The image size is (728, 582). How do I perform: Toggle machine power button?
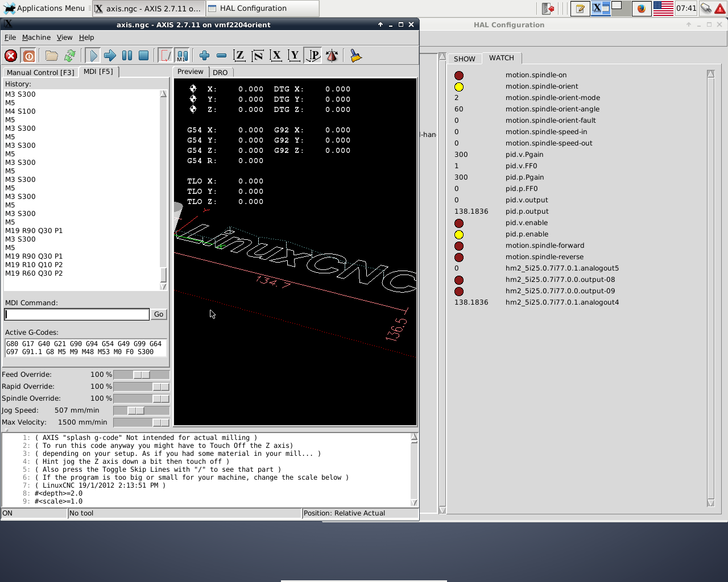click(29, 56)
